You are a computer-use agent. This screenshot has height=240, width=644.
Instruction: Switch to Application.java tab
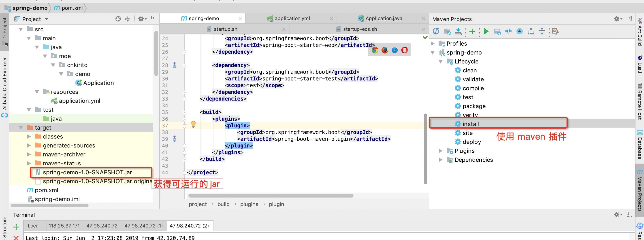(383, 19)
